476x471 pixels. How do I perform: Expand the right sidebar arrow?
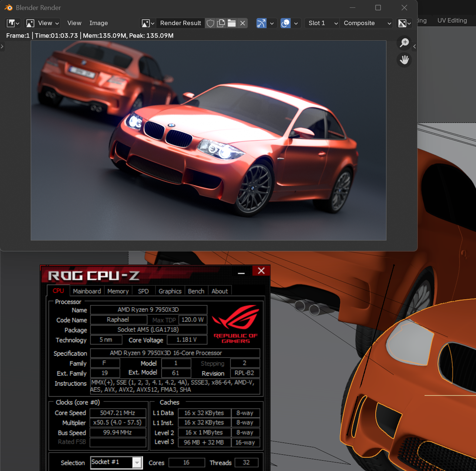point(415,47)
